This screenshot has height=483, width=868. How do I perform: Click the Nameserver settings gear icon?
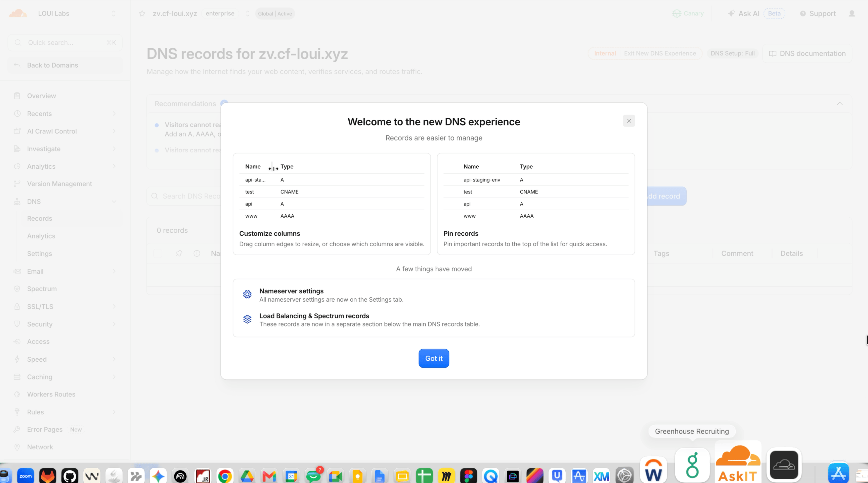(247, 294)
